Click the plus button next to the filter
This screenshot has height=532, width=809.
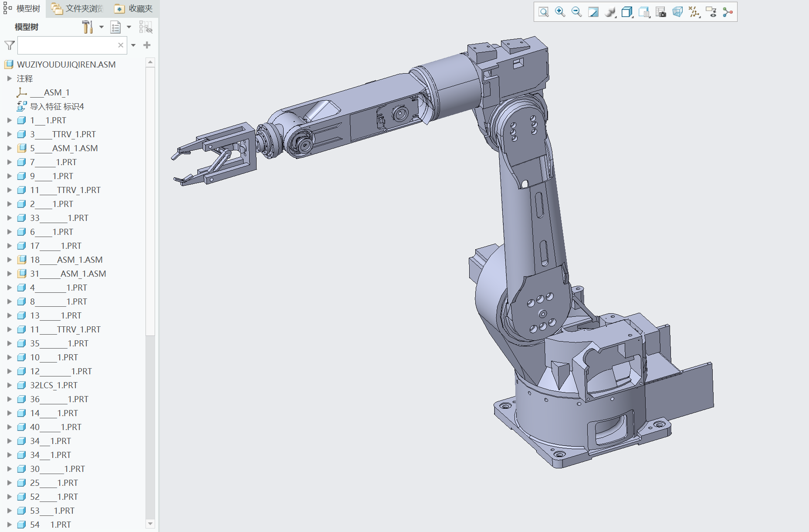coord(147,45)
